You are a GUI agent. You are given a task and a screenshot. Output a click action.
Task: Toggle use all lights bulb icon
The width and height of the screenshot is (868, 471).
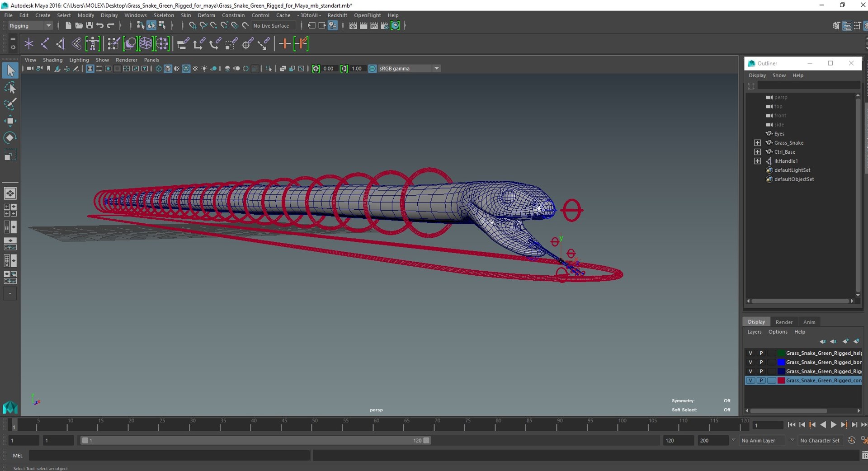tap(204, 69)
